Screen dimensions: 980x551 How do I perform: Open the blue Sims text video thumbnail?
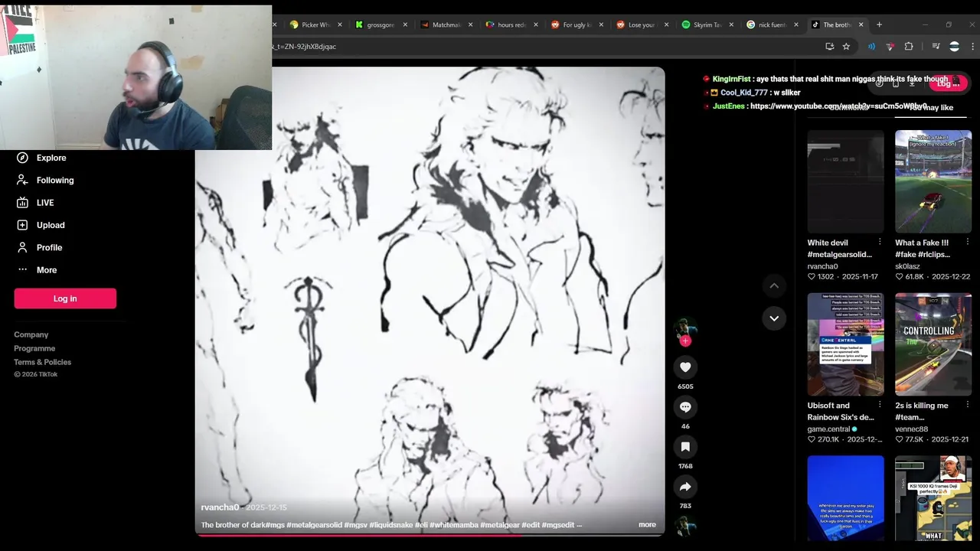(x=845, y=497)
